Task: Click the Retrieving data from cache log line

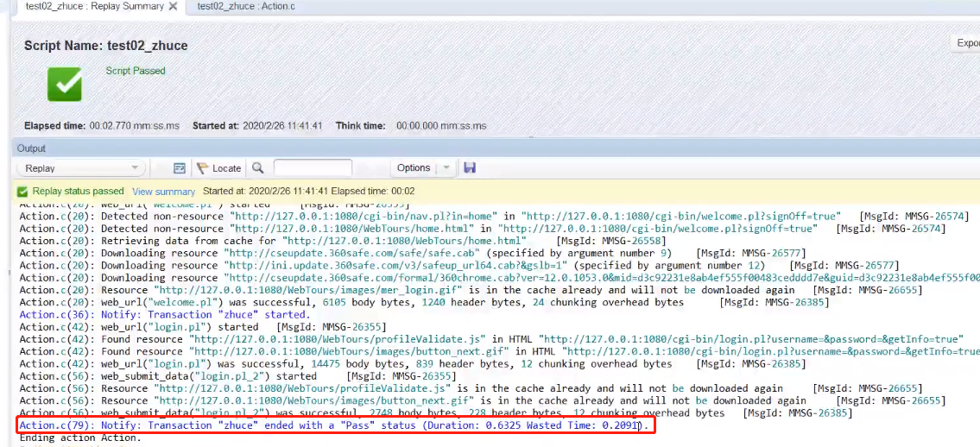Action: coord(343,241)
